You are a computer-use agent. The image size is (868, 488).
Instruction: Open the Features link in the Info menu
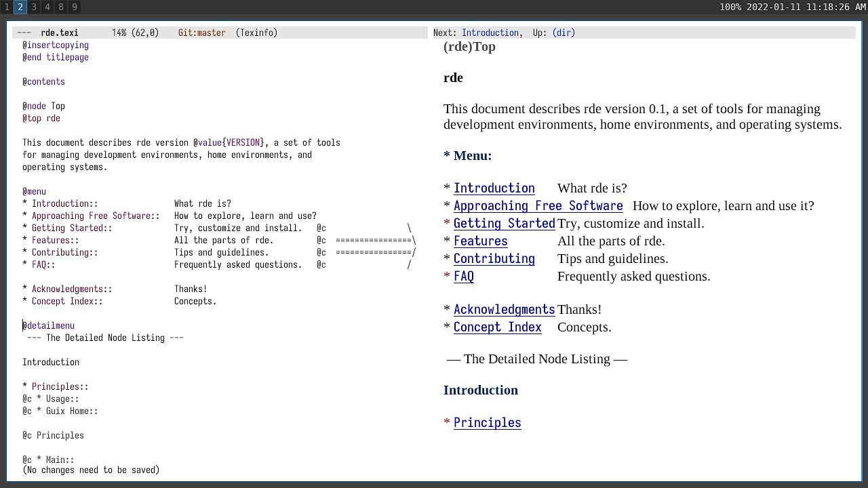click(481, 241)
